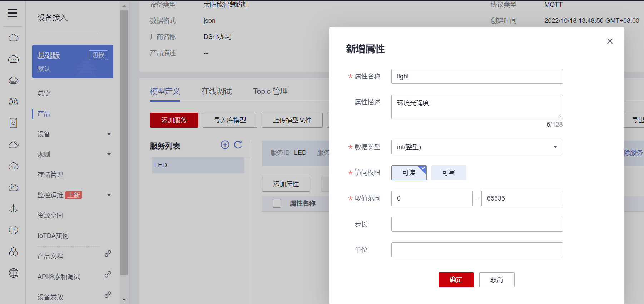Check the box beside 属性名称 header
Viewport: 644px width, 304px height.
pyautogui.click(x=277, y=203)
